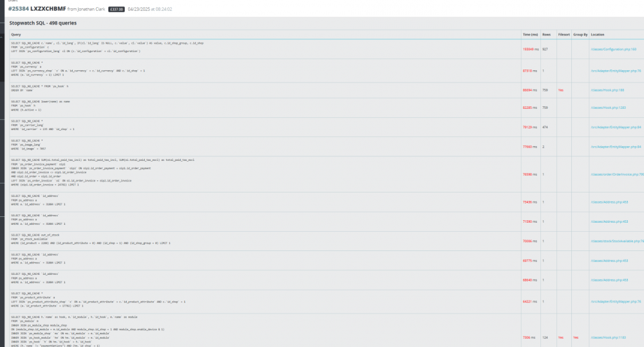Open EntityMapper.php:84 link in the 77660 ms row
The width and height of the screenshot is (644, 347).
(616, 147)
